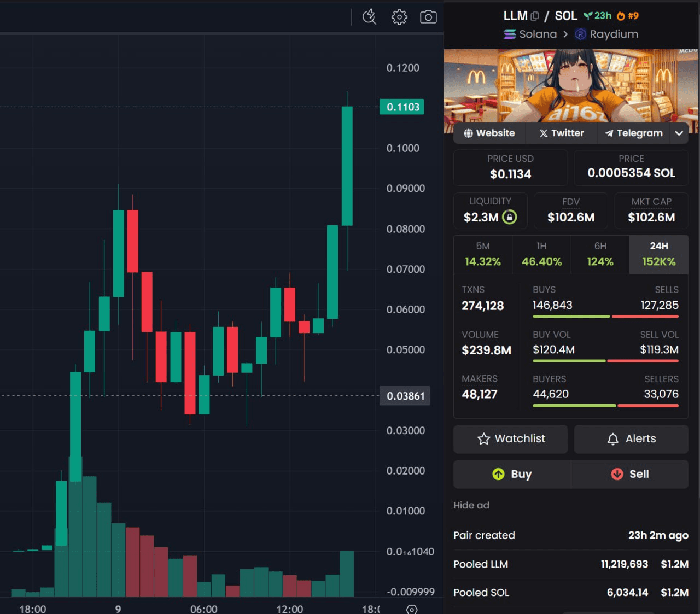Click the PRICE USD $0.1134 box
The height and width of the screenshot is (614, 700).
coord(510,167)
